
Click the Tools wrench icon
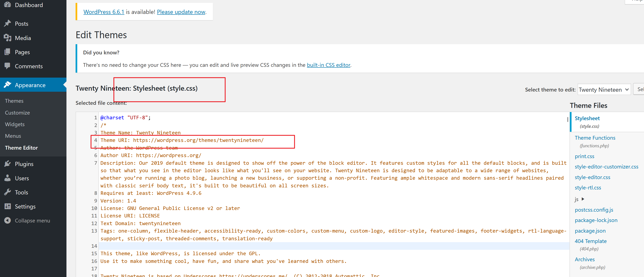[x=7, y=192]
